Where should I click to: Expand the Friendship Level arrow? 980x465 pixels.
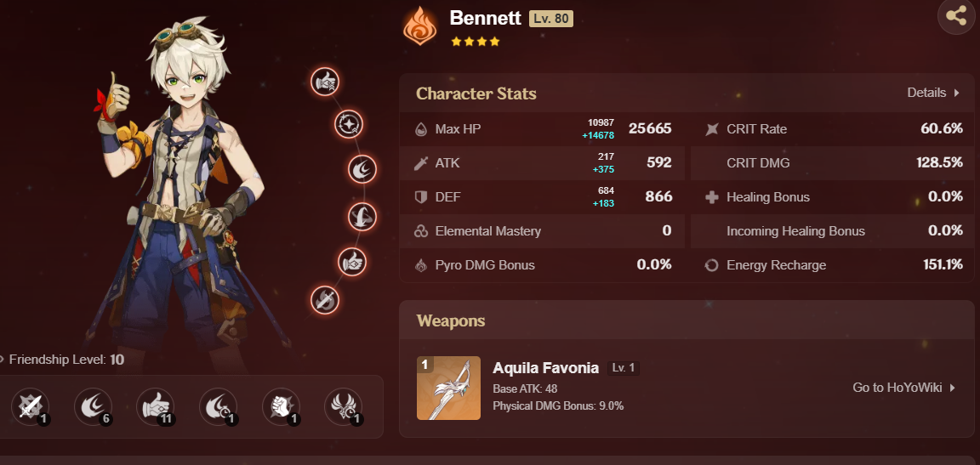click(3, 360)
